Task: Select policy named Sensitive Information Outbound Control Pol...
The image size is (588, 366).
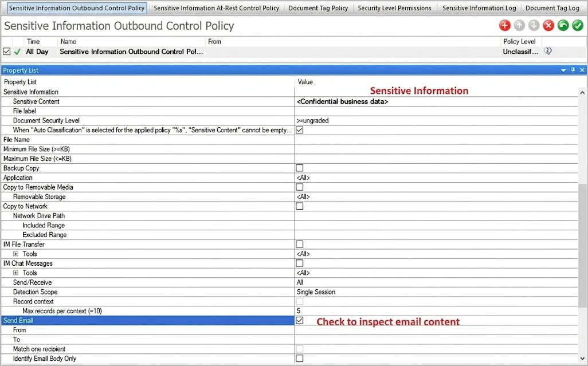Action: pos(131,52)
